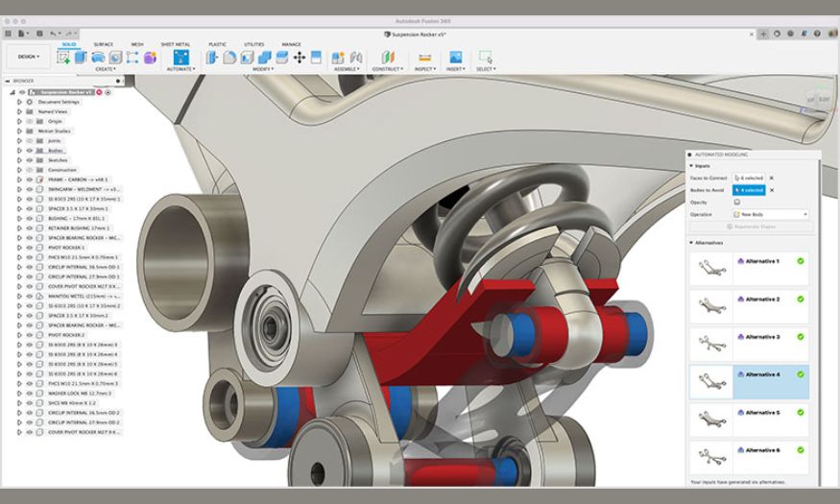Hide the PIVOT ROCKER:1 component

point(30,248)
